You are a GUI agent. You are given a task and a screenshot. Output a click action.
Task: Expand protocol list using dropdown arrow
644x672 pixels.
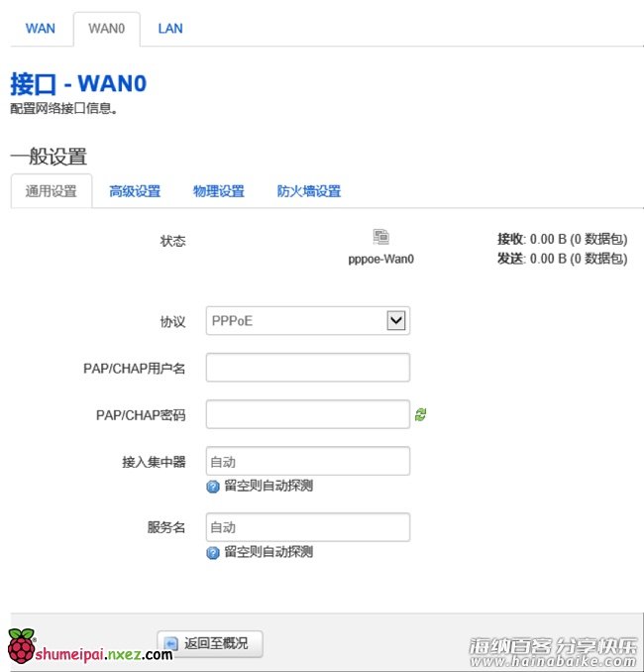coord(396,320)
